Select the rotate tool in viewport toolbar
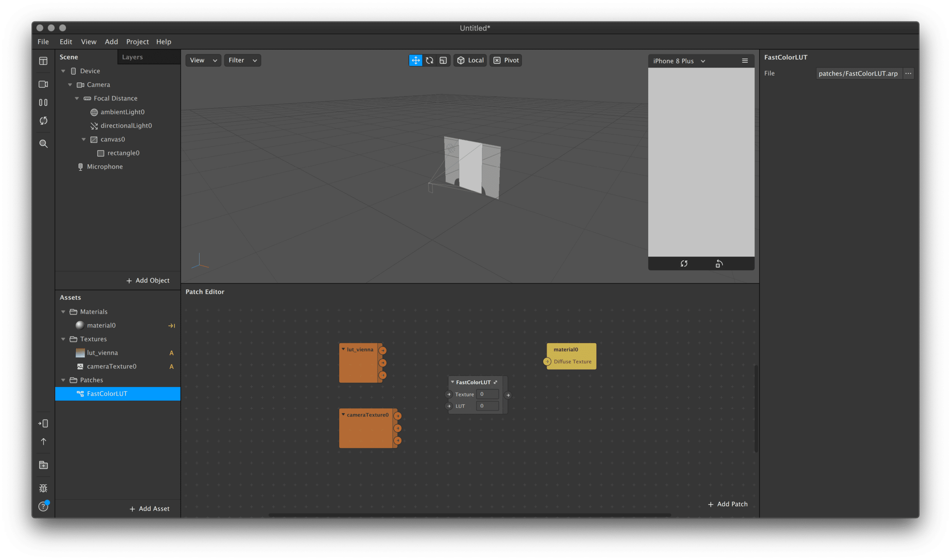The height and width of the screenshot is (560, 951). pyautogui.click(x=429, y=61)
